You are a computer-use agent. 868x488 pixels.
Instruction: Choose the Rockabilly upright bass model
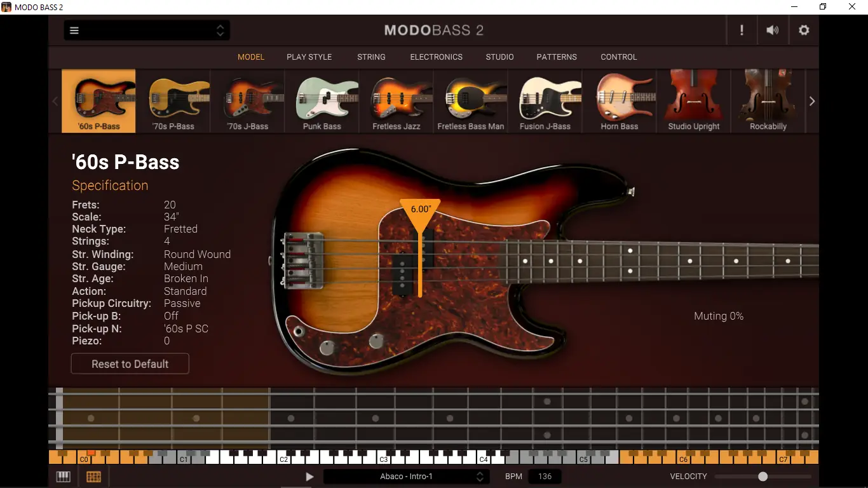tap(768, 101)
